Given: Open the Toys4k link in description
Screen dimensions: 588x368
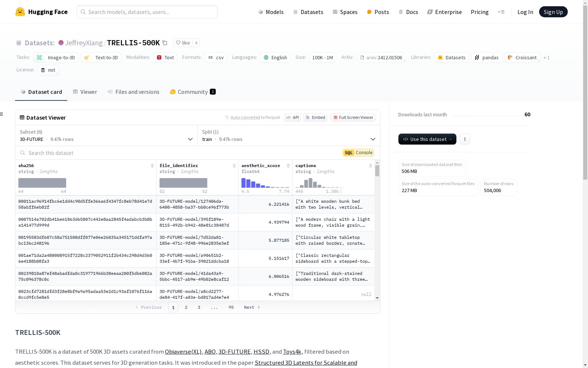Looking at the screenshot, I should [x=292, y=352].
